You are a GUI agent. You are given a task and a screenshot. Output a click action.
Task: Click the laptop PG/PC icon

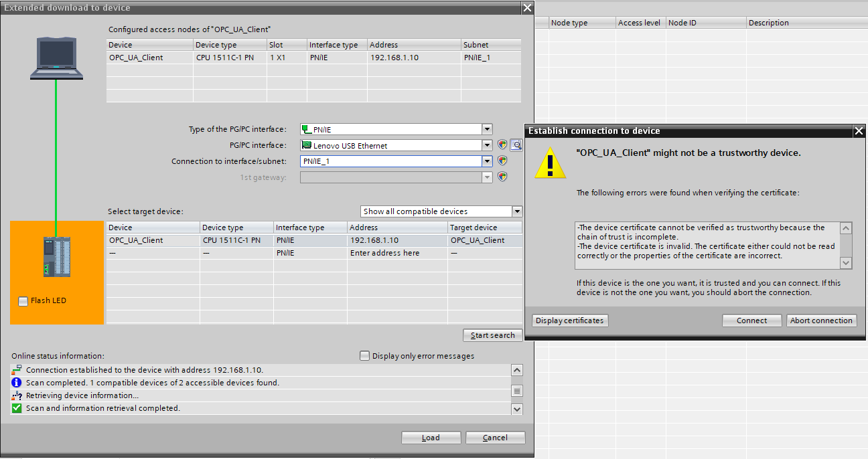[56, 58]
